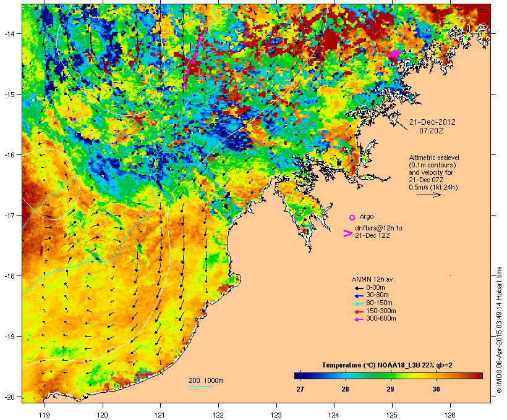Click the longitude axis label 123
Screen dimensions: 507x420
click(276, 415)
